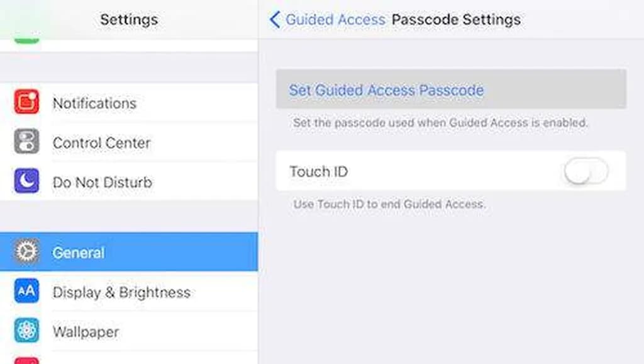Enable the Touch ID switch

point(586,171)
